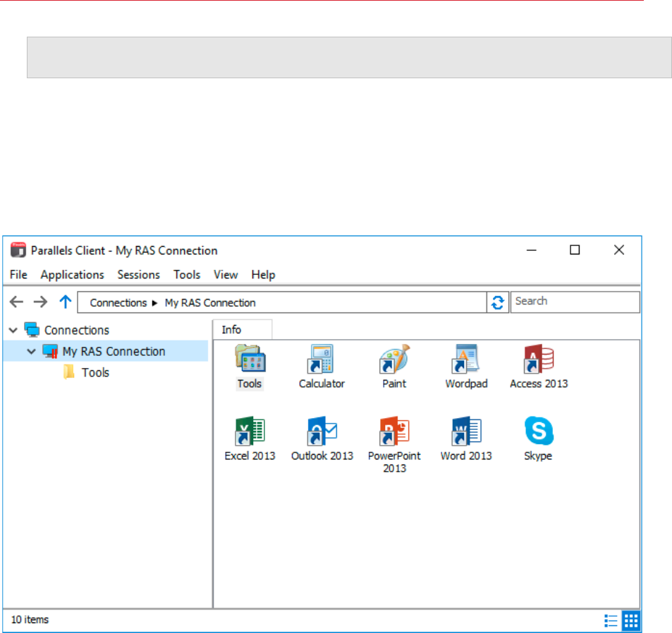Screen dimensions: 672x633
Task: Launch Access 2013
Action: click(x=539, y=359)
